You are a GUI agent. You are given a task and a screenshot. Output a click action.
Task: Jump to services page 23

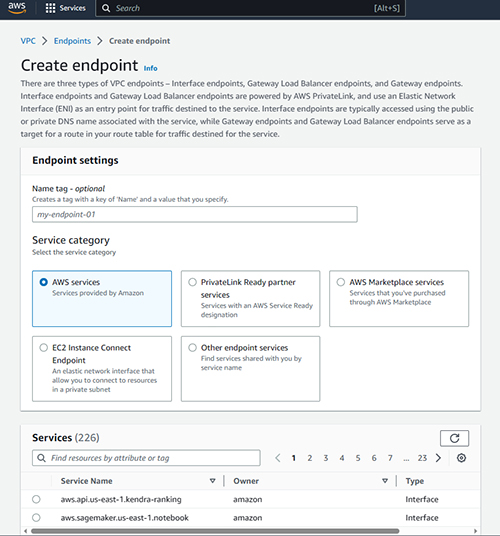[x=422, y=458]
